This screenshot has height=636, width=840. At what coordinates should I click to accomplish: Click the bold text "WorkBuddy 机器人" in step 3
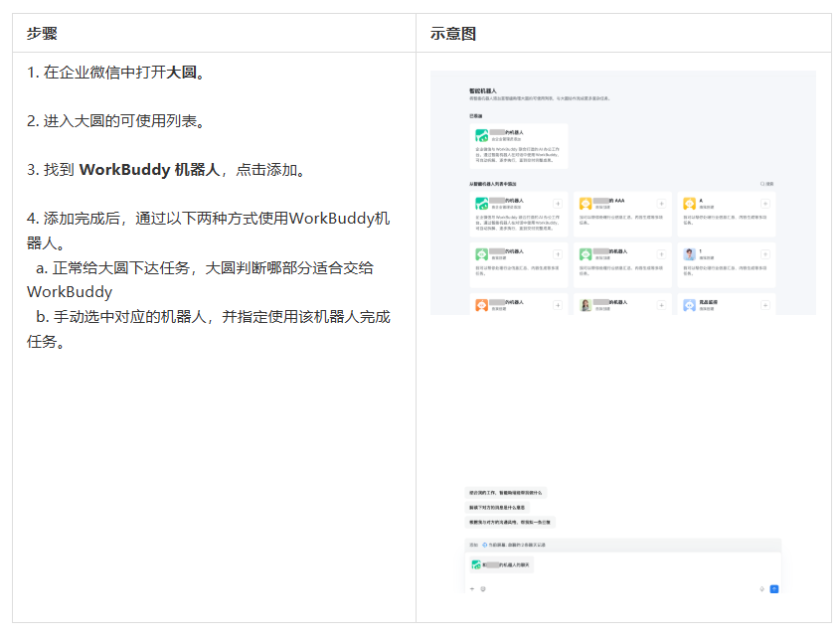pos(149,170)
